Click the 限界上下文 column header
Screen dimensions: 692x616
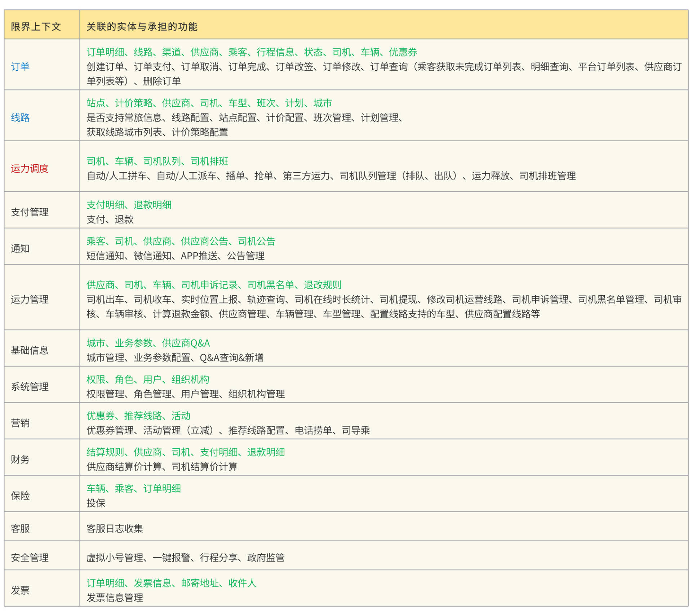click(x=36, y=27)
